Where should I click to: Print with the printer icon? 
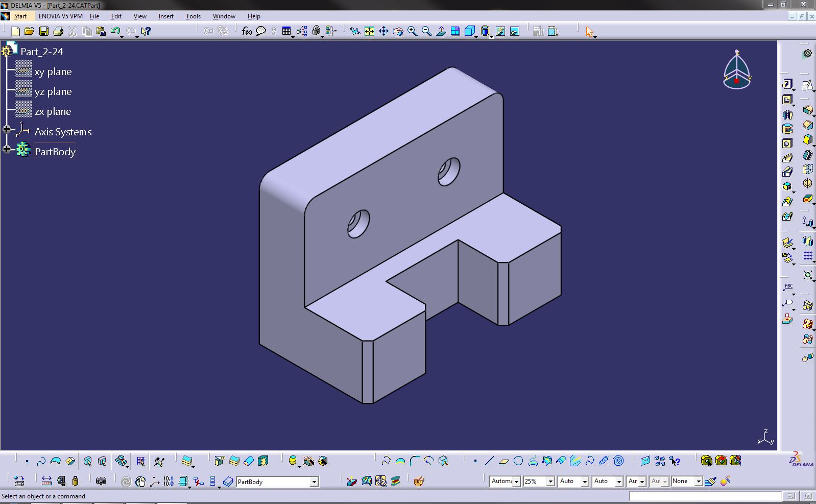click(x=58, y=32)
